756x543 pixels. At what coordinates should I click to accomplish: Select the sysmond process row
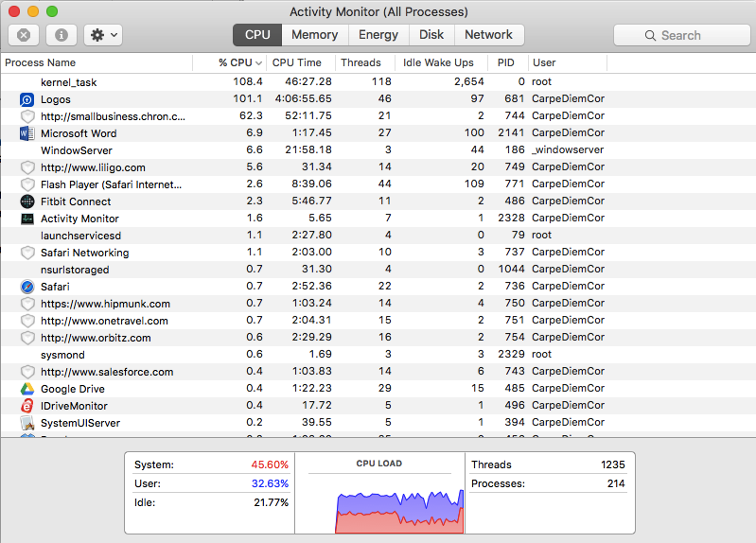click(x=378, y=355)
